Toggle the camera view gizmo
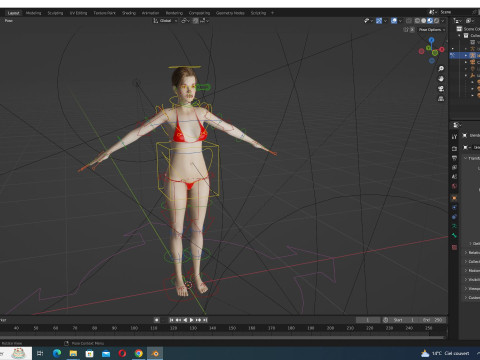Viewport: 480px width, 360px height. 441,89
